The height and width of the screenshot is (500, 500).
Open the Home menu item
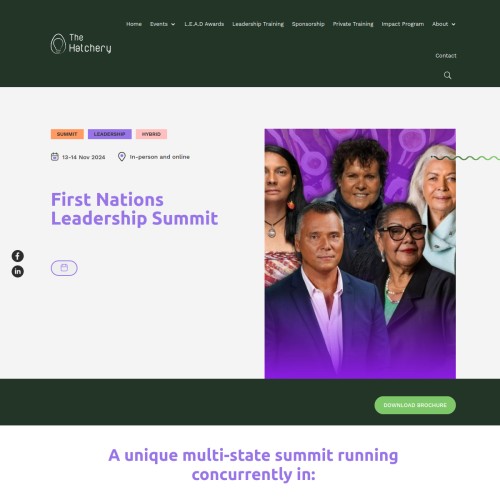click(x=134, y=24)
